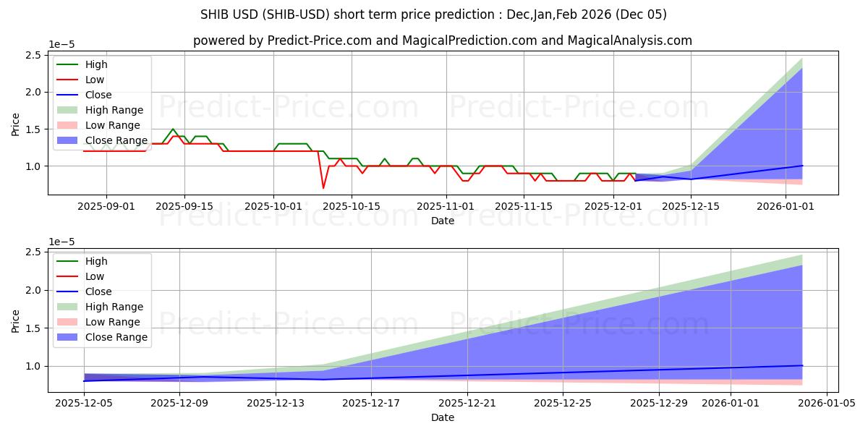This screenshot has height=434, width=868.
Task: Click the Close Range swatch in bottom legend
Action: point(69,337)
